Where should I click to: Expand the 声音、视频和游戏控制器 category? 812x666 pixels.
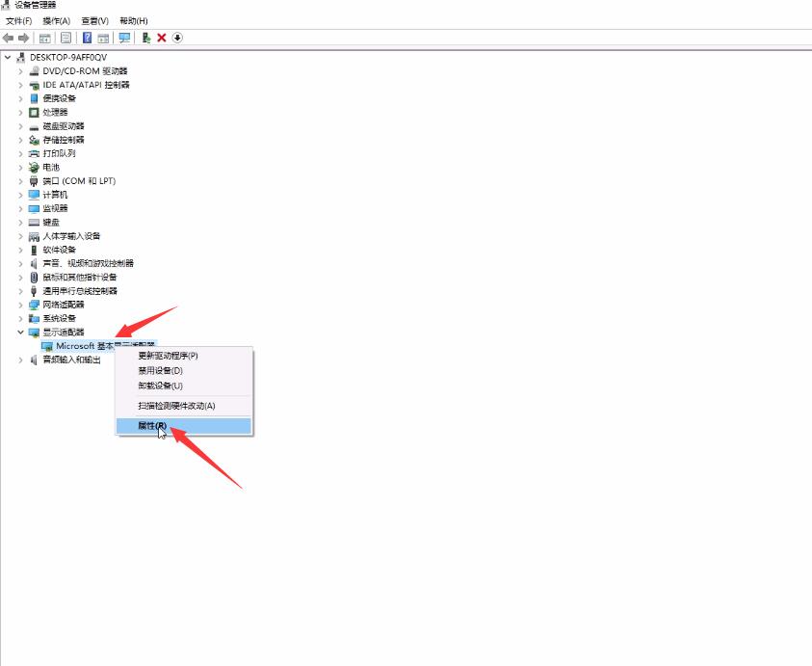[21, 263]
